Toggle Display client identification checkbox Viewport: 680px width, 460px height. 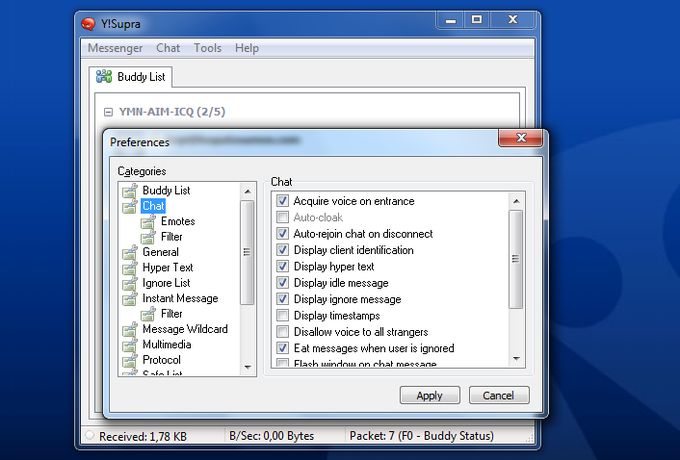282,250
